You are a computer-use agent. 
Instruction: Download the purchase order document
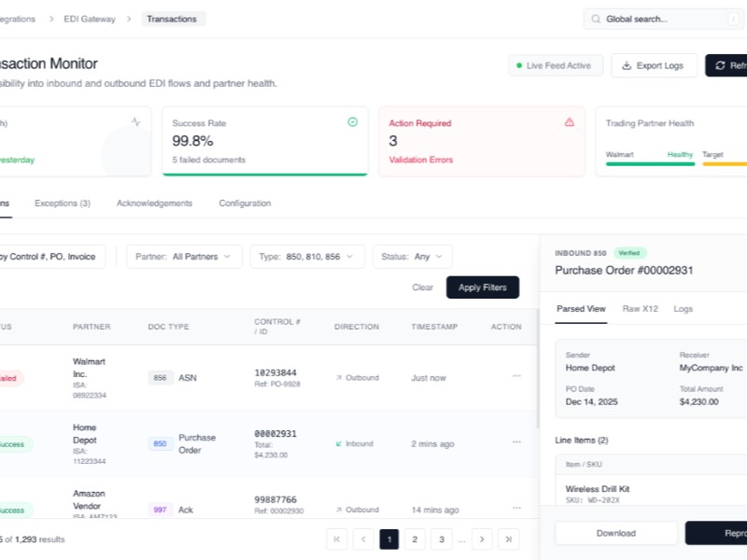(615, 533)
